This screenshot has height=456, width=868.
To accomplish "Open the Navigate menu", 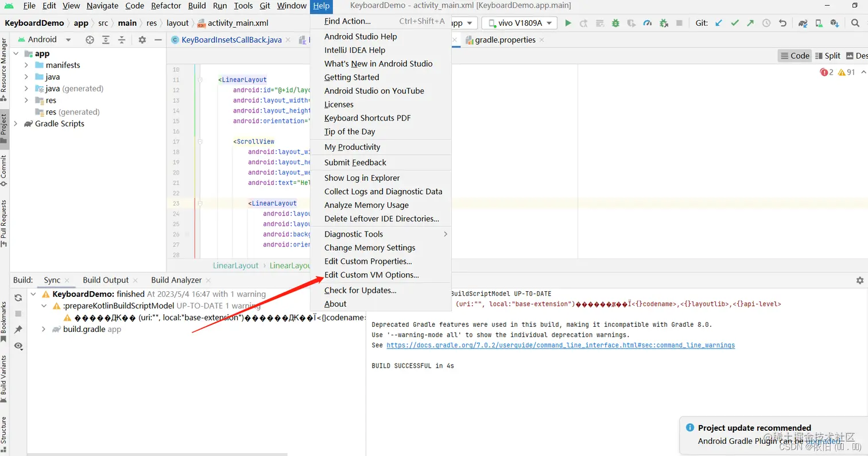I will (102, 6).
